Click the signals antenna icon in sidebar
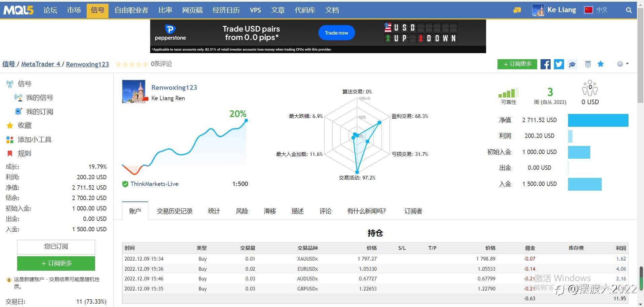644x307 pixels. pos(10,84)
